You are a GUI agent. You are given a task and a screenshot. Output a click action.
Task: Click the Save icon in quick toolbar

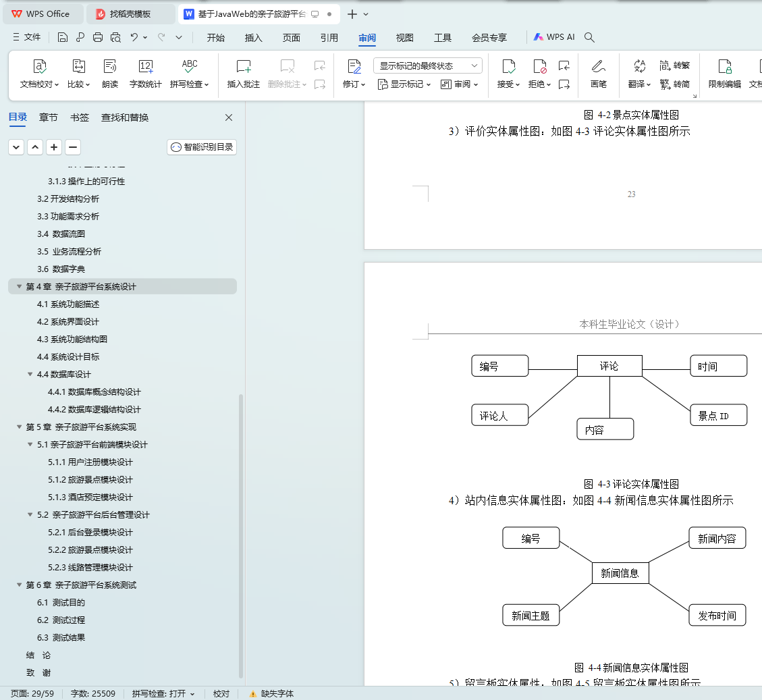62,37
